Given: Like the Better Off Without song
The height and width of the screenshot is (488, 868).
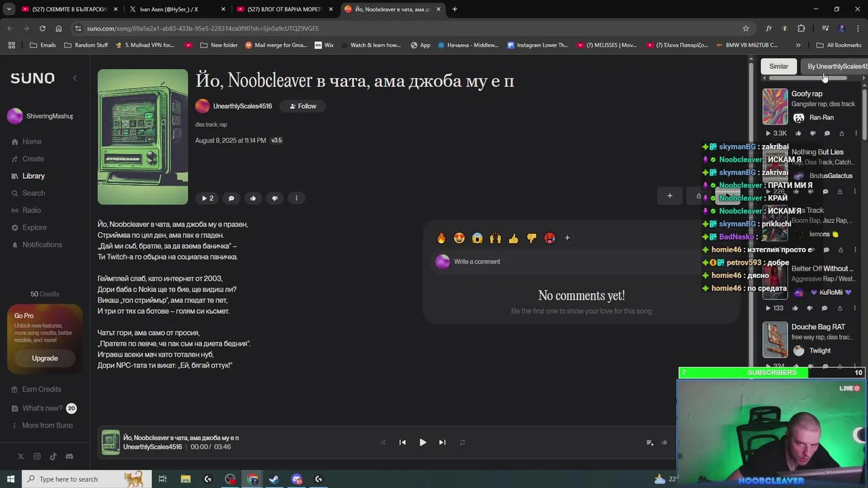Looking at the screenshot, I should 795,308.
